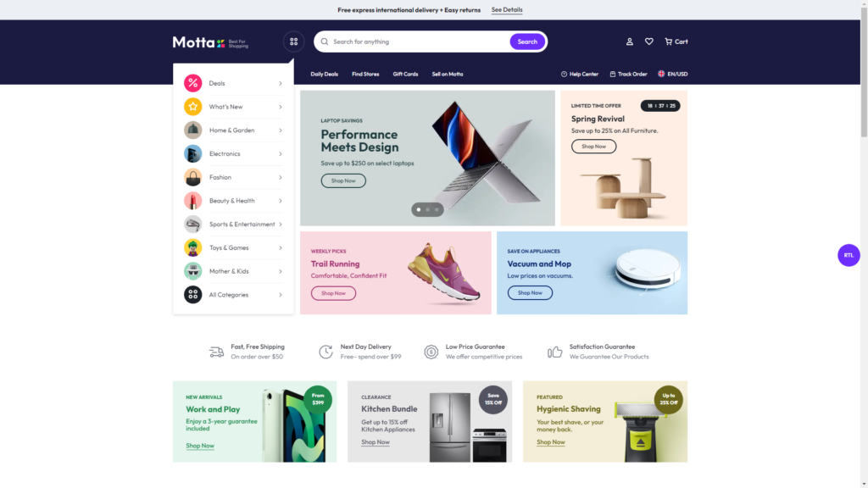
Task: Click the What's New star icon
Action: click(x=192, y=106)
